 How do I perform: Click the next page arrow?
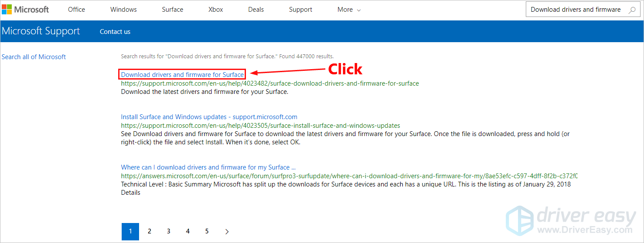tap(227, 232)
